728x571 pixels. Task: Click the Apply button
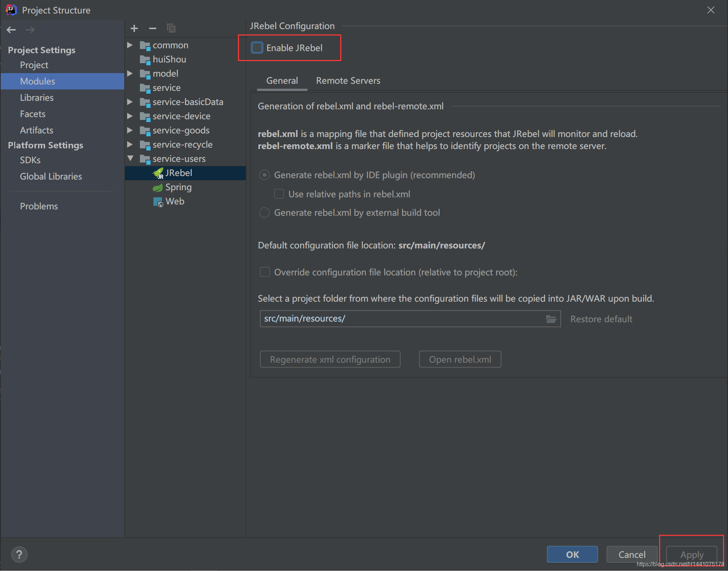point(691,554)
